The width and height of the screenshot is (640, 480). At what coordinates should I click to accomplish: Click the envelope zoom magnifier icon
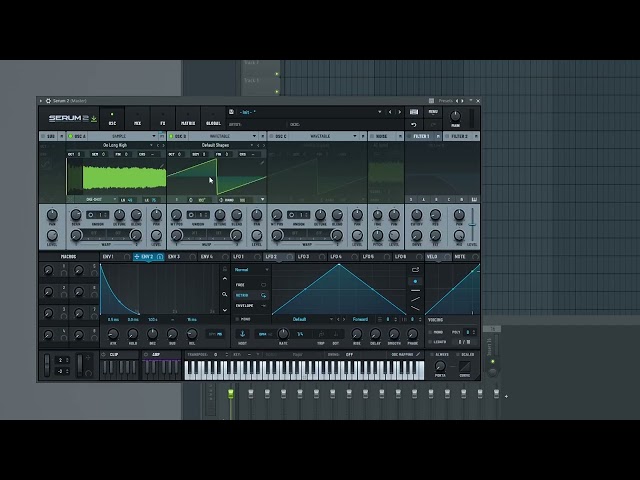pos(224,294)
